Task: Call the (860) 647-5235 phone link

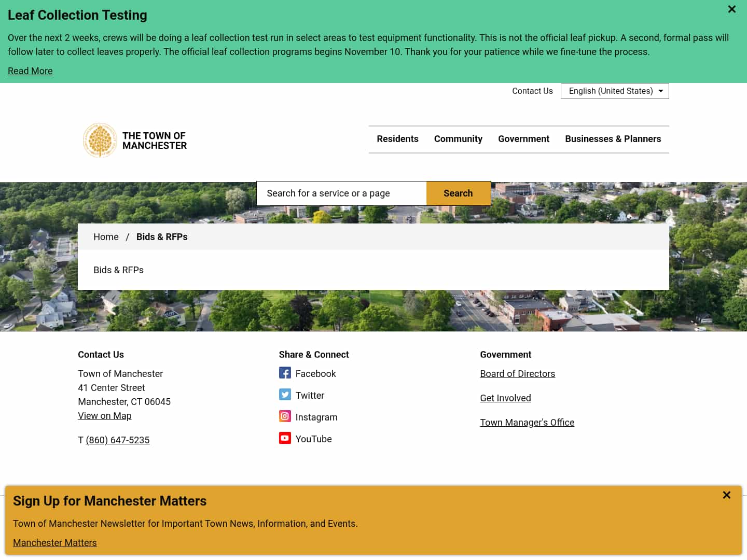Action: tap(118, 440)
